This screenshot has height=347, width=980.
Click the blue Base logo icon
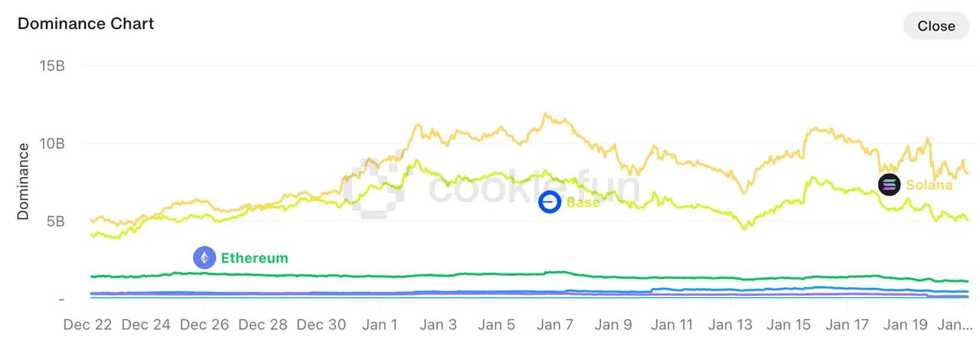coord(550,202)
